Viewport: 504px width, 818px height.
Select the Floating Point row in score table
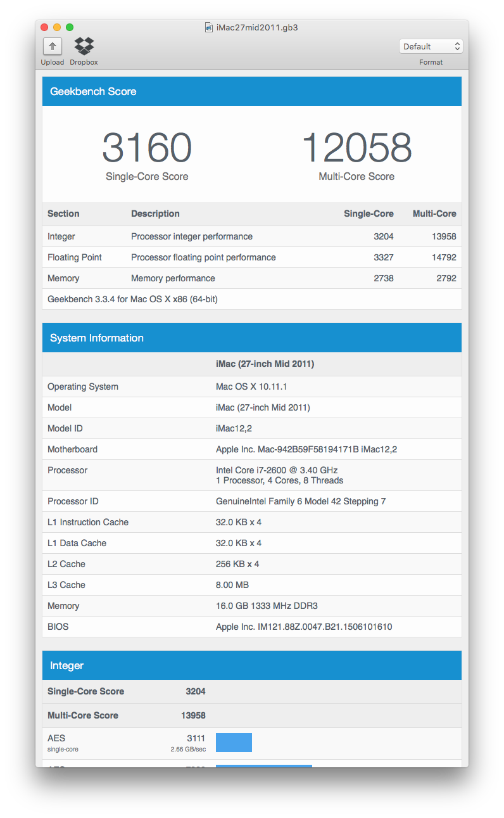tap(251, 257)
